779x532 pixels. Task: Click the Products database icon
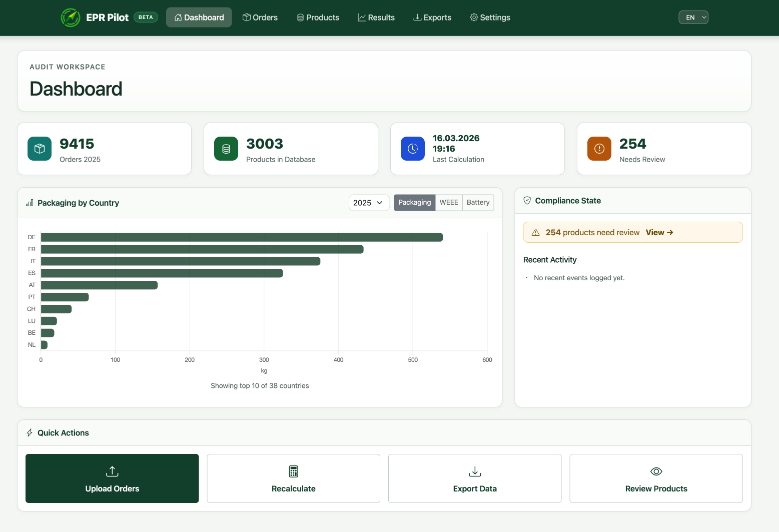(x=226, y=149)
